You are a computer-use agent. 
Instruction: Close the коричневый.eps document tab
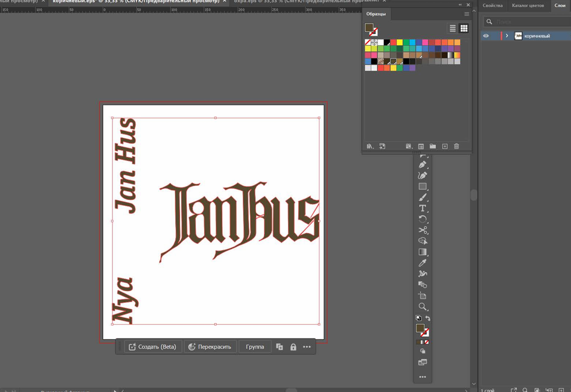pos(224,1)
